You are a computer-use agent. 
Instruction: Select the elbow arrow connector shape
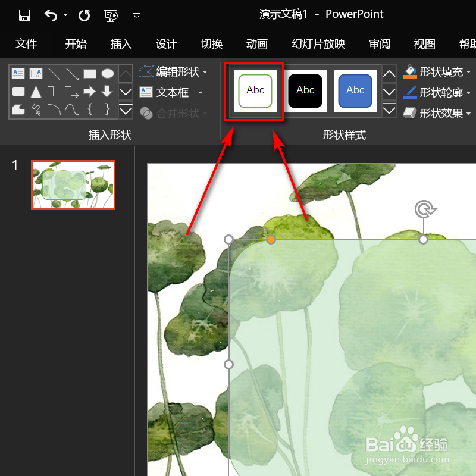[x=72, y=92]
